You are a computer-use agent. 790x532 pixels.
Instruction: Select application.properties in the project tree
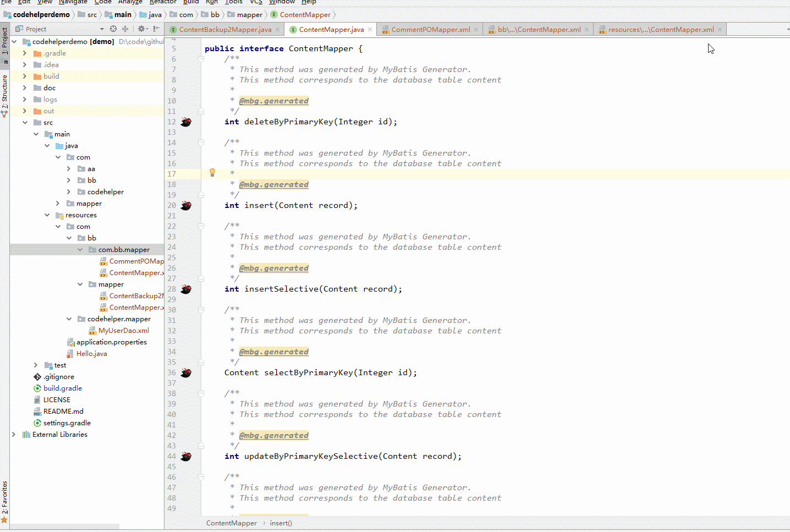(x=111, y=342)
